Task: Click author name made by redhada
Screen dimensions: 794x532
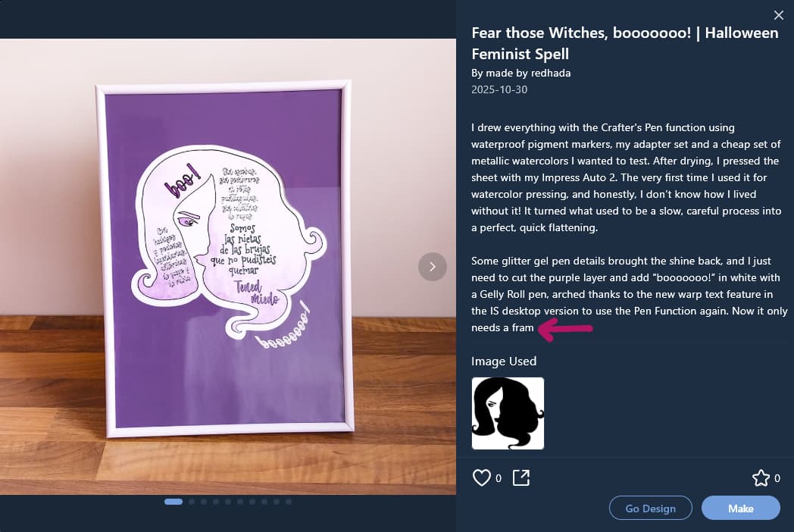Action: pos(528,73)
